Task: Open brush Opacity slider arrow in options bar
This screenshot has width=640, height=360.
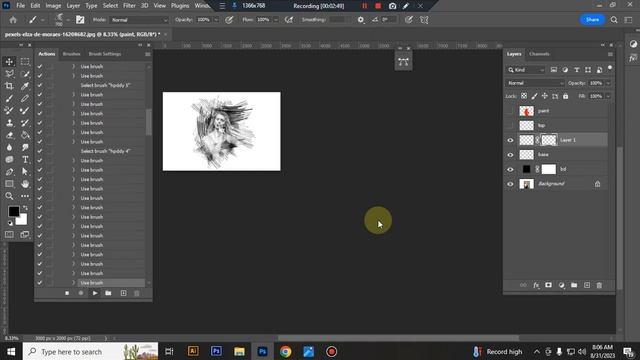Action: [216, 20]
